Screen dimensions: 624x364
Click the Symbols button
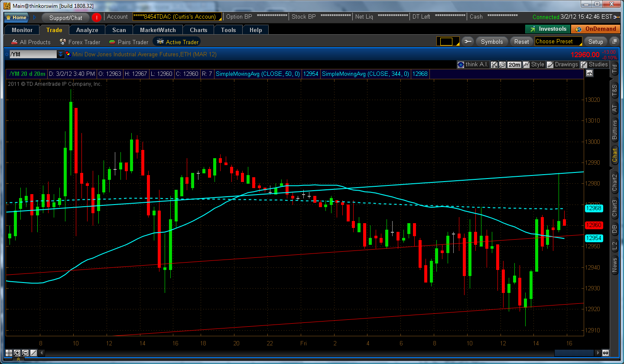point(492,42)
